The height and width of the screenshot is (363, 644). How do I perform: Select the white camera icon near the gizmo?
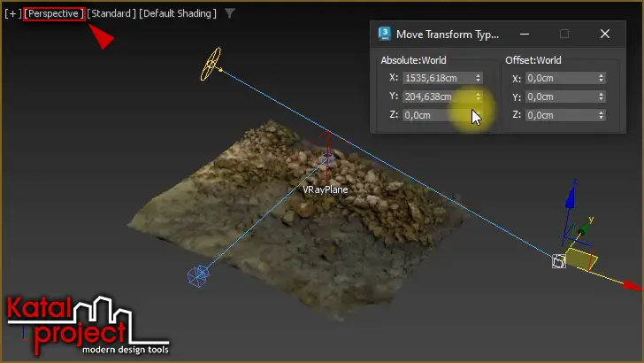[559, 261]
